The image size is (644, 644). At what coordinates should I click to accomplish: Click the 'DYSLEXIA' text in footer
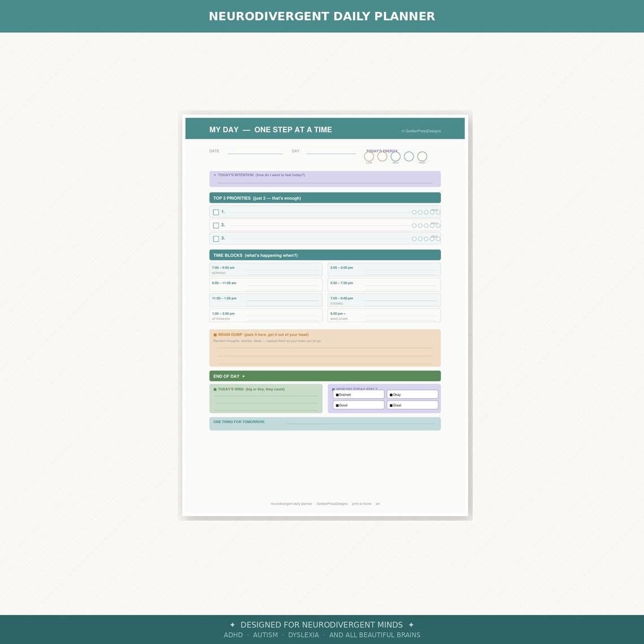(303, 635)
